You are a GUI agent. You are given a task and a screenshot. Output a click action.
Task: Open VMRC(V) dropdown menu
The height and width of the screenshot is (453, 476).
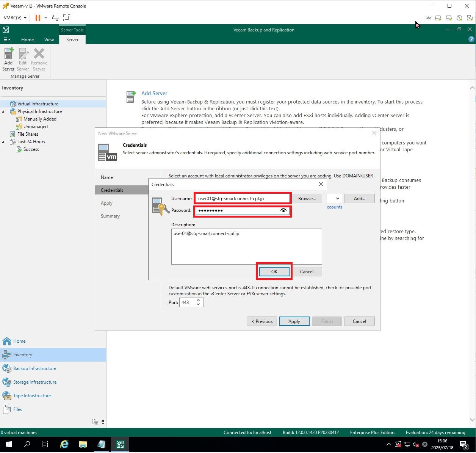pyautogui.click(x=15, y=18)
